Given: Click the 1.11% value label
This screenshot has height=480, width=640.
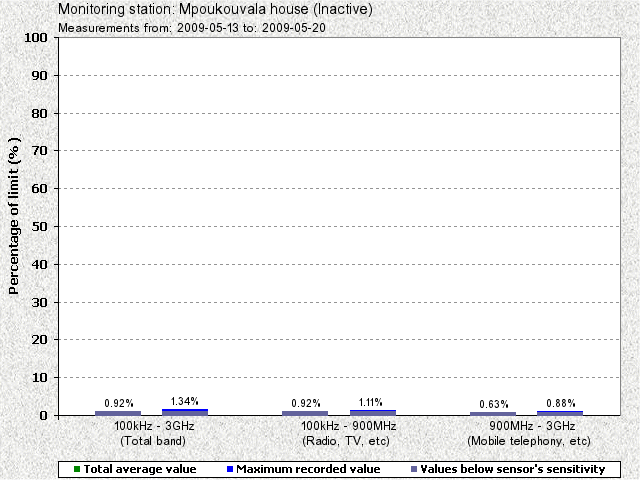Looking at the screenshot, I should point(371,402).
